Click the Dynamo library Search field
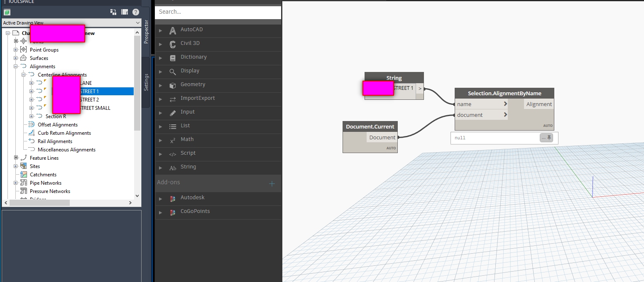644x282 pixels. pos(218,12)
